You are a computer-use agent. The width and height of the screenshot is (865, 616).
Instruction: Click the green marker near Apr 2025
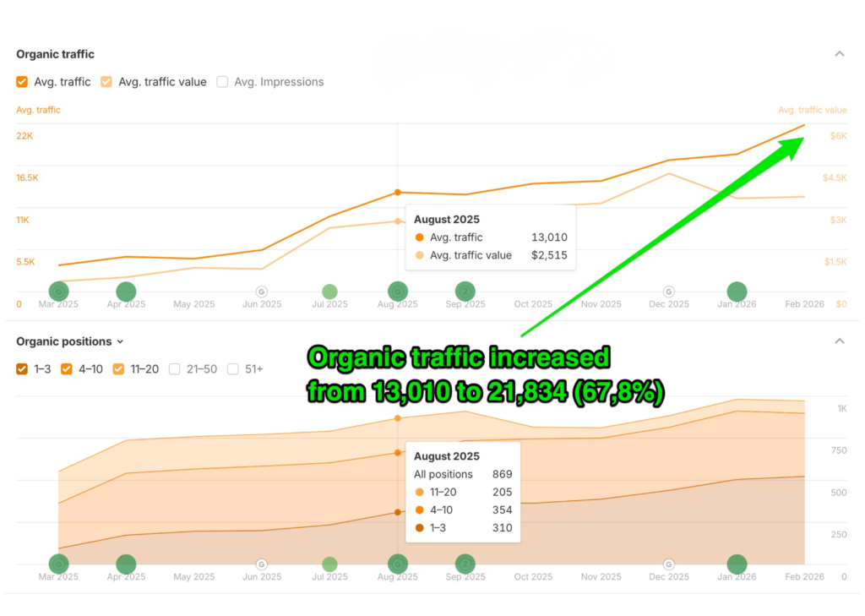coord(125,291)
